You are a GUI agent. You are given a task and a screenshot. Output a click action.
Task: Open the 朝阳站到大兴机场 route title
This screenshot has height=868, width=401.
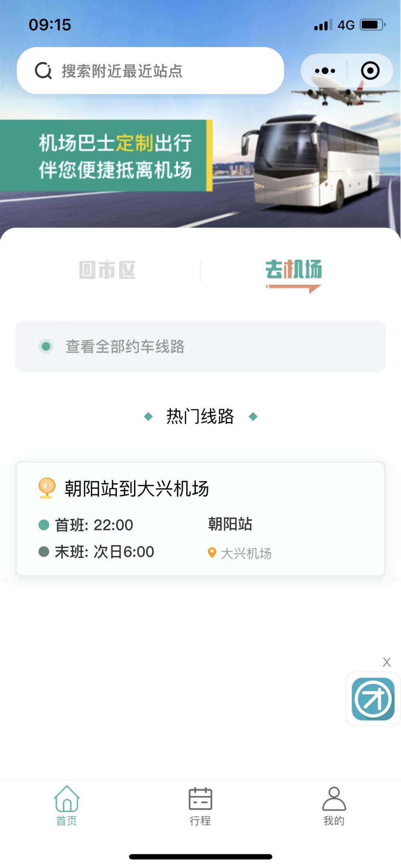click(137, 488)
